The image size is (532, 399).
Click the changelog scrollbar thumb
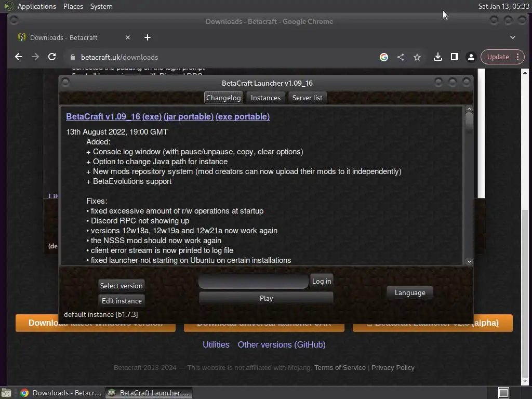469,123
